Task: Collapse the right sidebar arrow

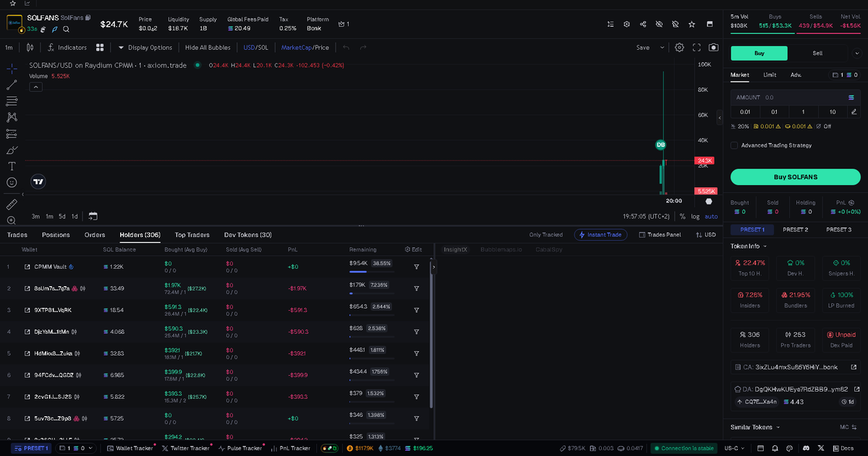Action: (719, 117)
